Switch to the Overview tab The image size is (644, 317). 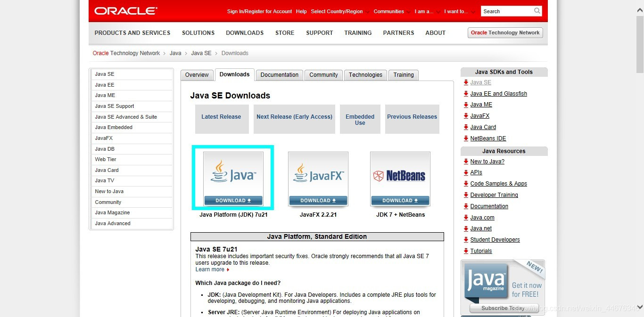pos(197,75)
